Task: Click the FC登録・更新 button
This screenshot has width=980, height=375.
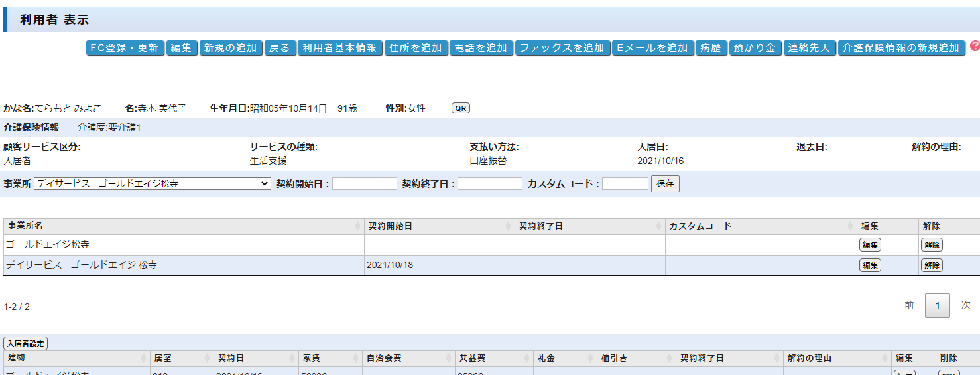Action: [125, 48]
